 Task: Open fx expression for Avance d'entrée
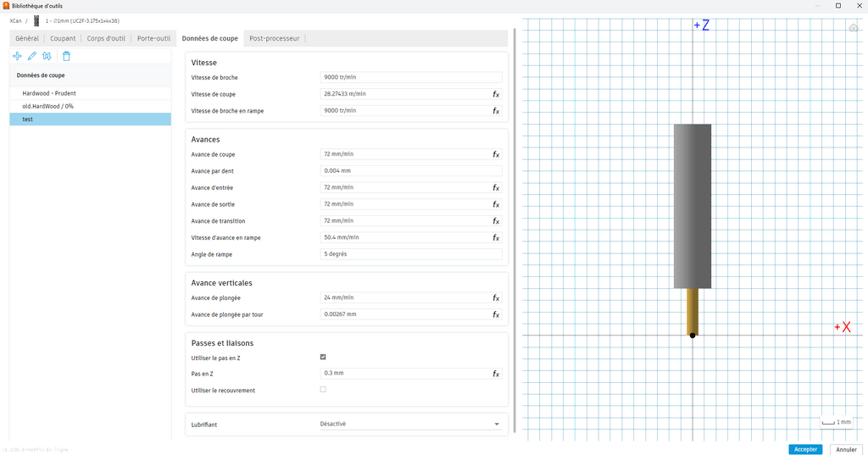click(x=496, y=187)
